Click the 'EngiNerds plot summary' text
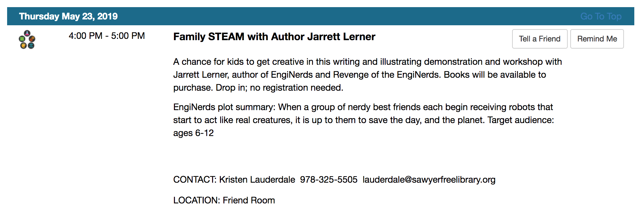 pos(224,107)
